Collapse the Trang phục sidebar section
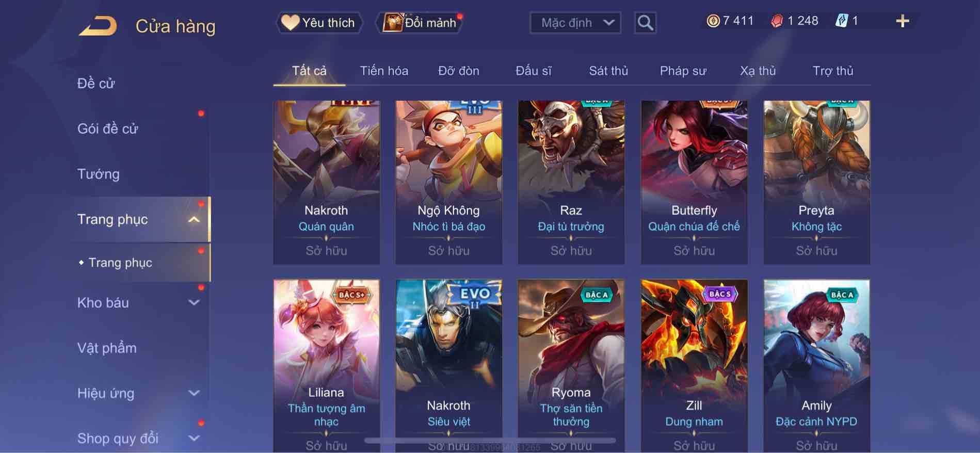Viewport: 980px width, 453px height. (x=194, y=219)
